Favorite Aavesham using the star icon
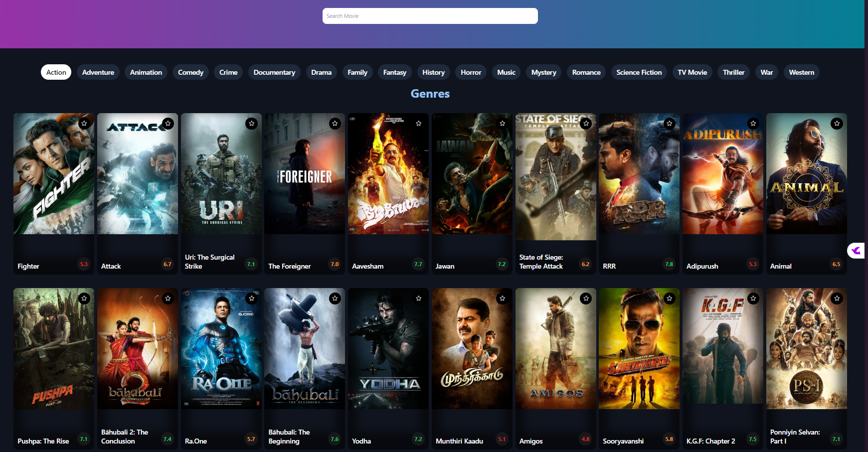868x452 pixels. click(419, 123)
